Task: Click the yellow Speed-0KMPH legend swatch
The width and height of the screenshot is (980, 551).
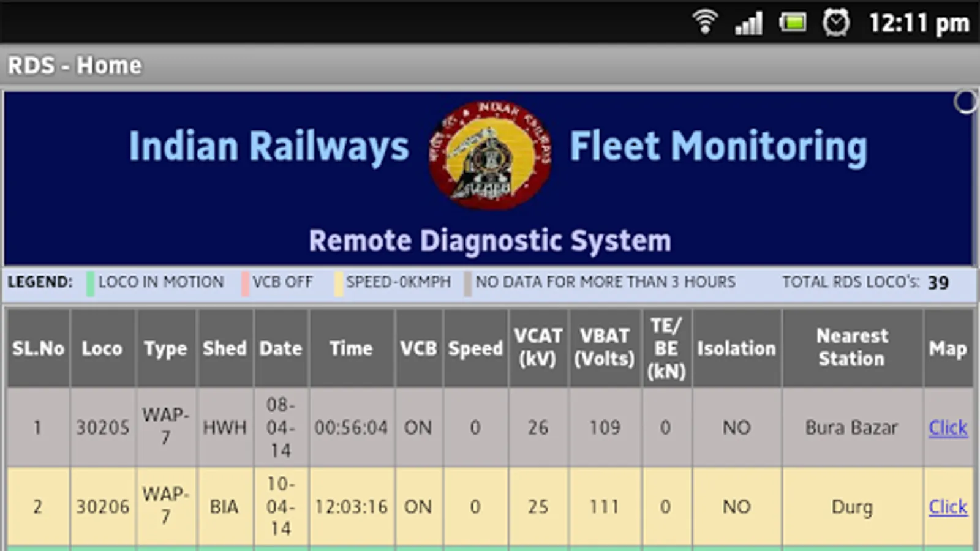Action: point(339,283)
